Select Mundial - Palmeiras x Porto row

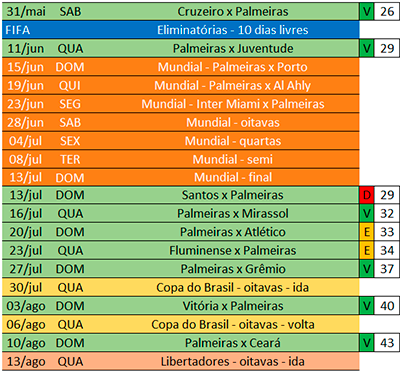coord(181,67)
